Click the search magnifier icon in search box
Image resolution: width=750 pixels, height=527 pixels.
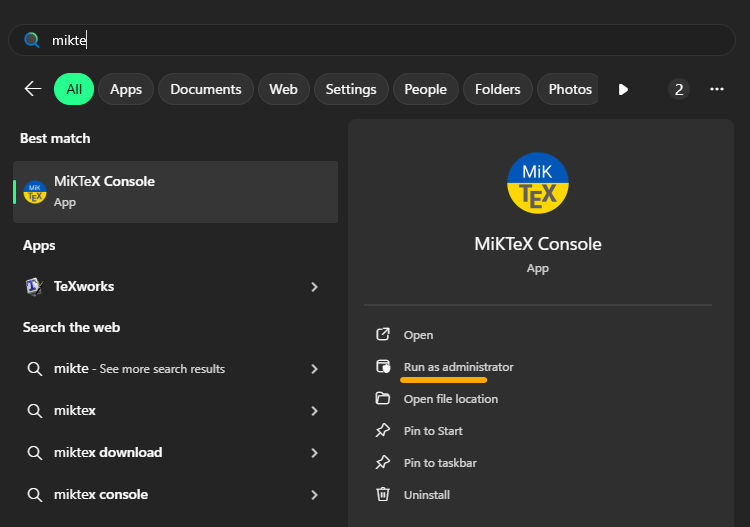[x=32, y=40]
